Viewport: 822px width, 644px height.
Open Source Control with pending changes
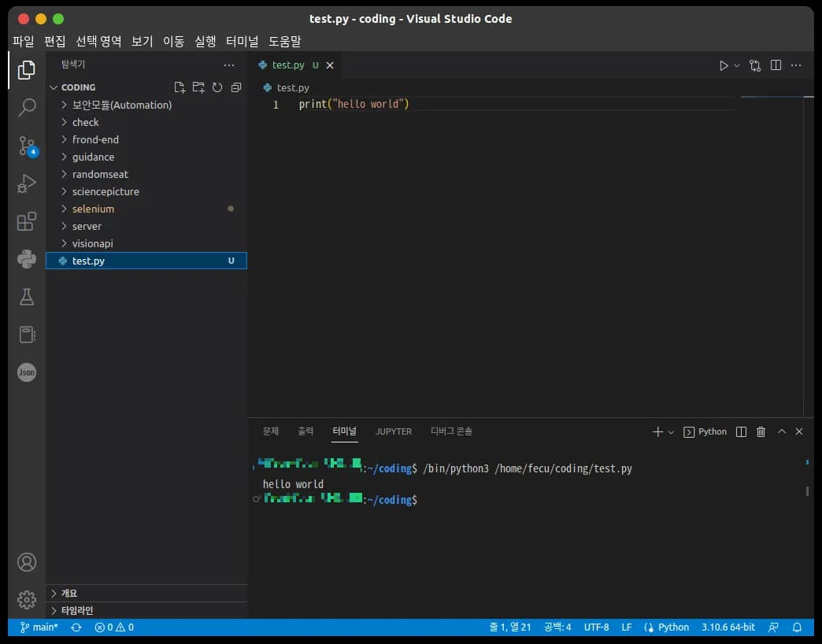tap(26, 146)
